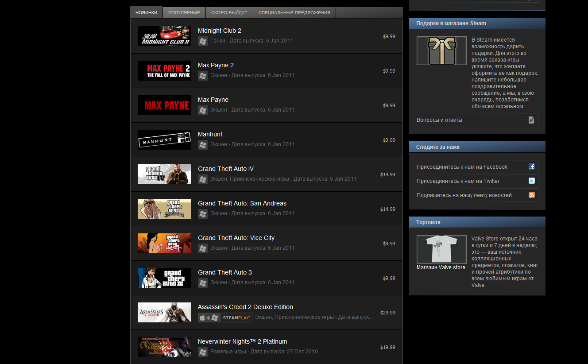Screen dimensions: 588x364
Task: Click the Twitter icon
Action: (532, 181)
